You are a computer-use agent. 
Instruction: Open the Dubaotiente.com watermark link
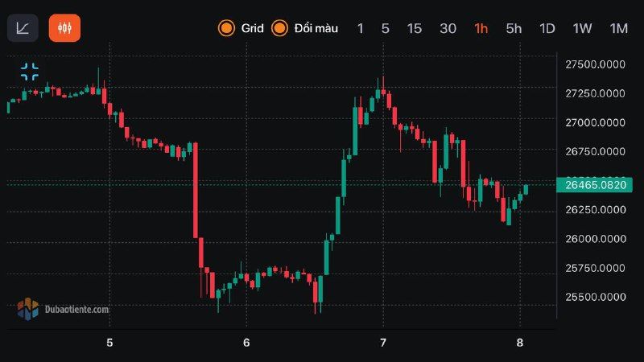pos(77,308)
